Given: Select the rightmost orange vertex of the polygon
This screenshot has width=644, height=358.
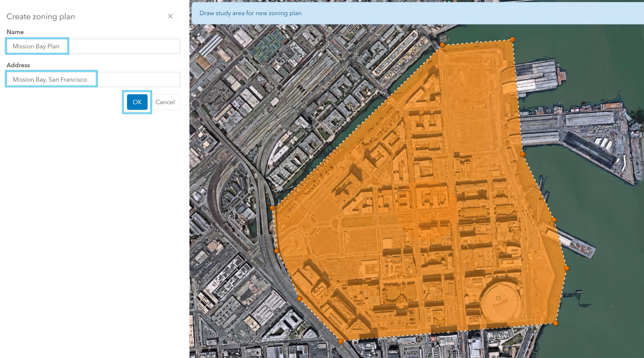Looking at the screenshot, I should coord(567,268).
